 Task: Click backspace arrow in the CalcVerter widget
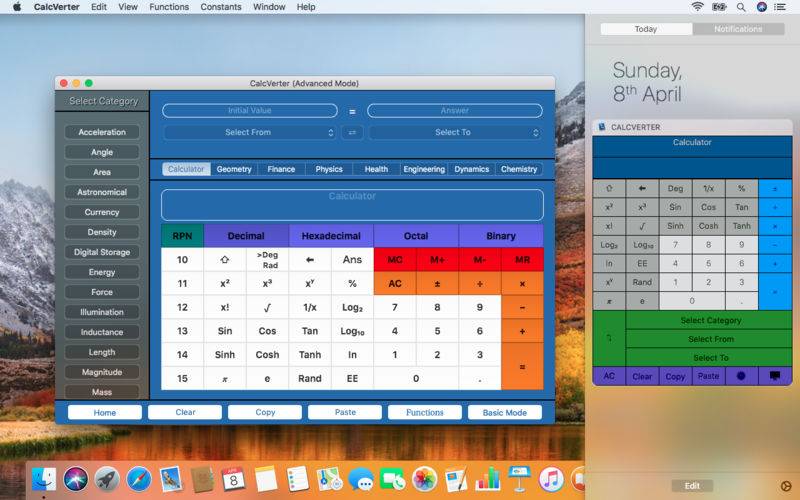tap(642, 188)
